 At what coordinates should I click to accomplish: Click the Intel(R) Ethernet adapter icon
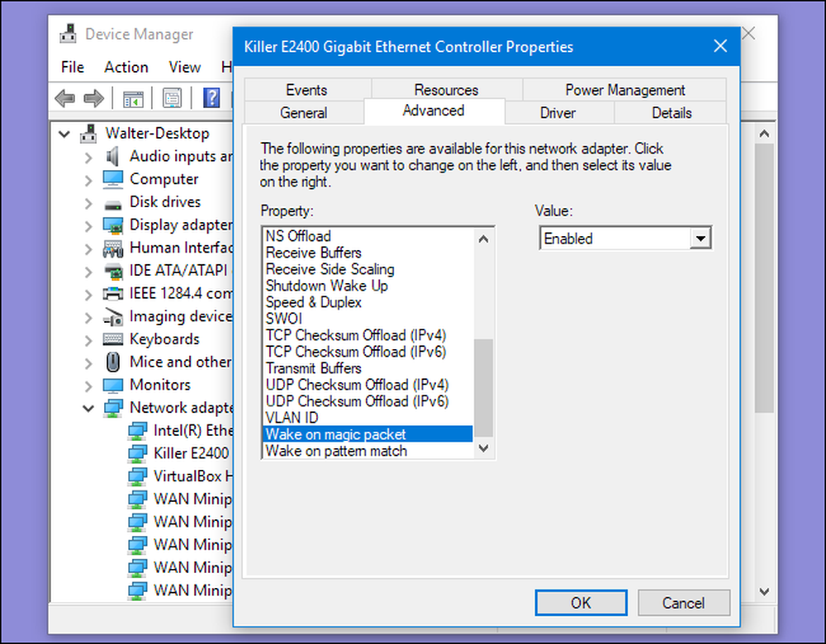(x=137, y=431)
